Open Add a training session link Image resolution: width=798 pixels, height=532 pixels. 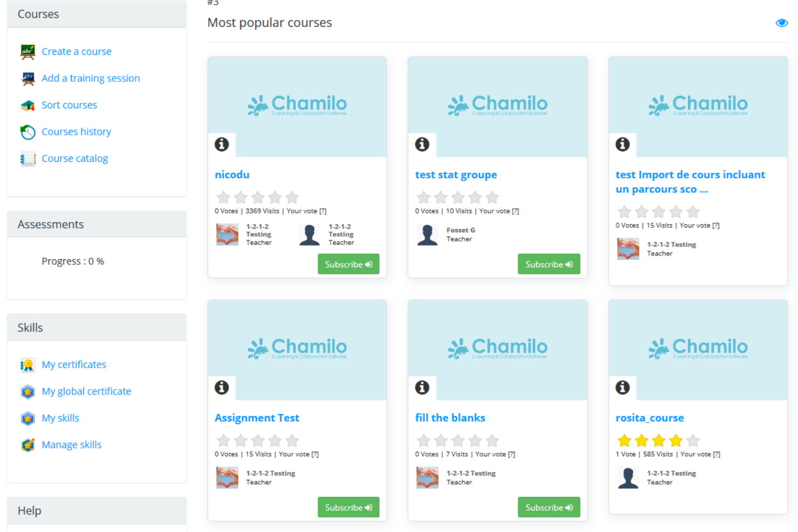pyautogui.click(x=91, y=79)
